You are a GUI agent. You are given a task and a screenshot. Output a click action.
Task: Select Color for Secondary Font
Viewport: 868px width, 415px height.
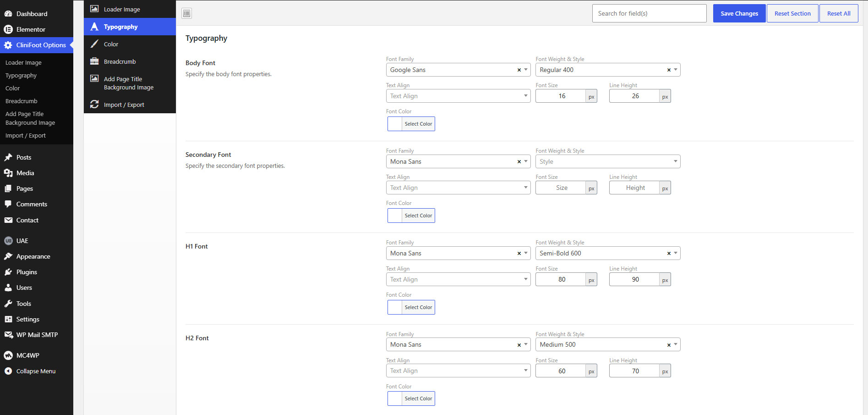(411, 216)
